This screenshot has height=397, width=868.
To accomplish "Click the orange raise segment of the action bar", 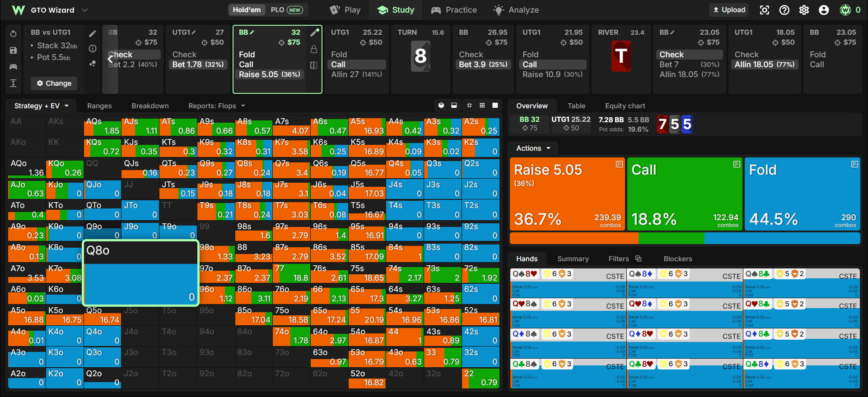I will (574, 238).
